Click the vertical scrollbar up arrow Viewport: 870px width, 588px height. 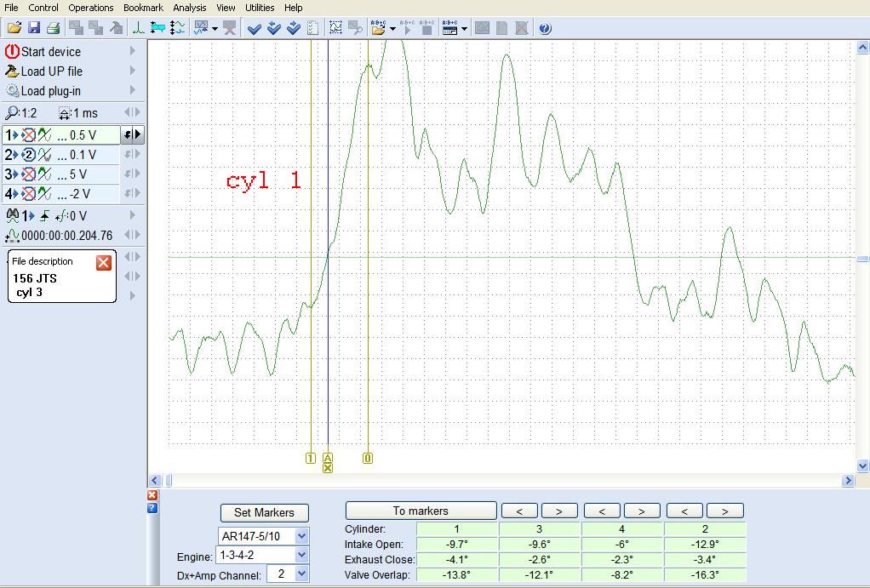pos(863,49)
